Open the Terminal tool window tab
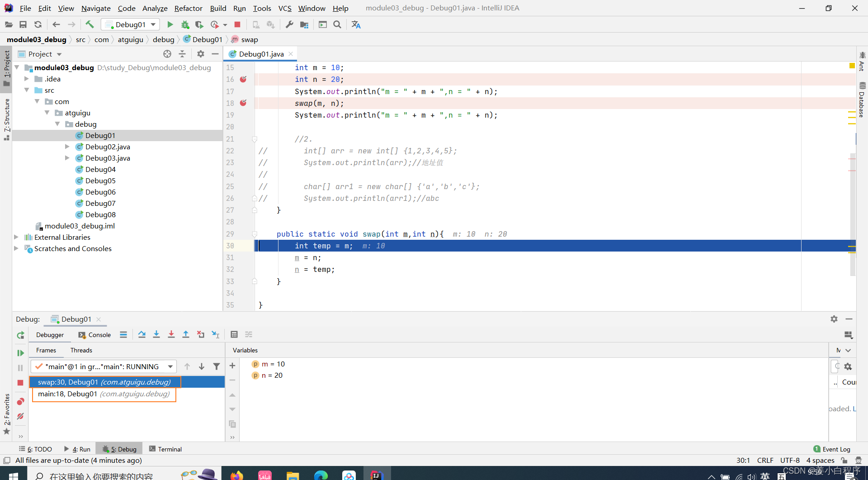The height and width of the screenshot is (480, 868). pos(165,449)
